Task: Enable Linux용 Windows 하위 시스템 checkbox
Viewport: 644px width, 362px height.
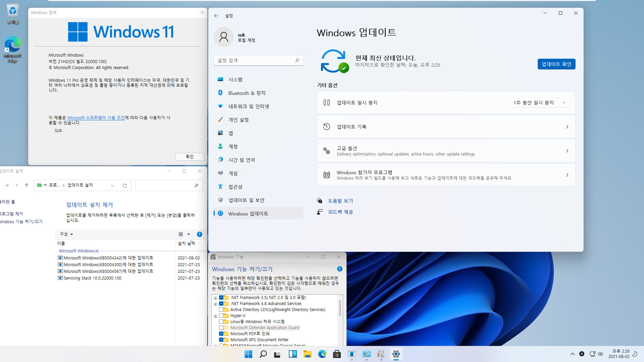Action: click(x=221, y=322)
